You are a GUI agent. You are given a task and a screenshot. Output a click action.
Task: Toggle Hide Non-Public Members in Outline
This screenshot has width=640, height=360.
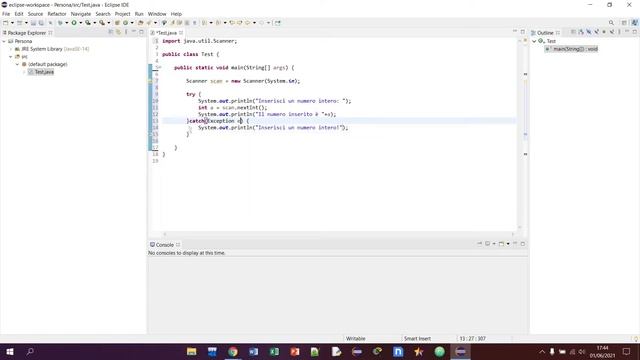point(604,32)
